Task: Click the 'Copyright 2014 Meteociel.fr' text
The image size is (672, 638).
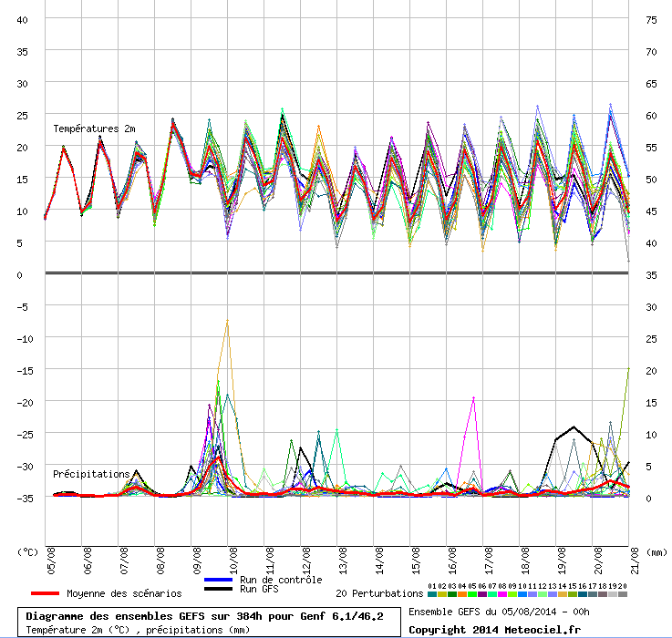Action: (x=494, y=629)
